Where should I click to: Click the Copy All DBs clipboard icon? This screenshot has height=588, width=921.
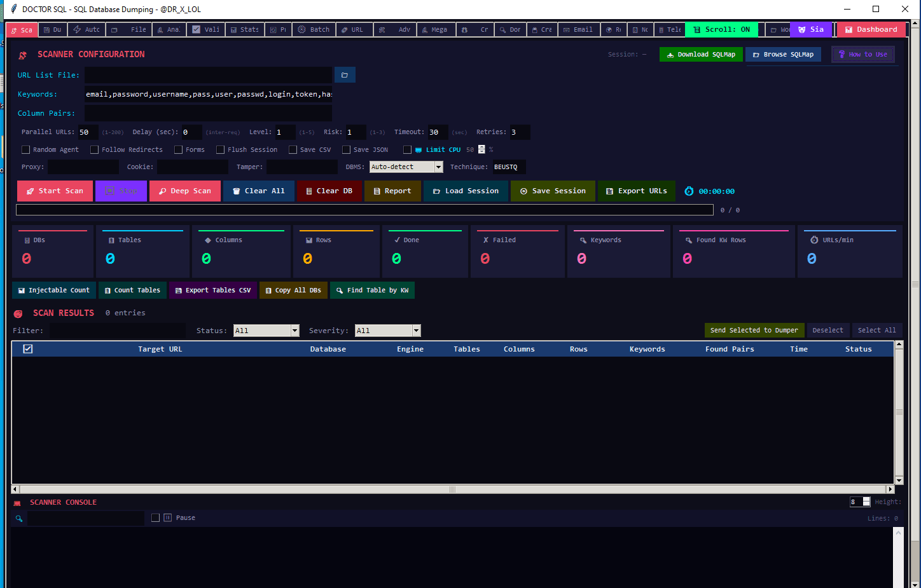(268, 291)
